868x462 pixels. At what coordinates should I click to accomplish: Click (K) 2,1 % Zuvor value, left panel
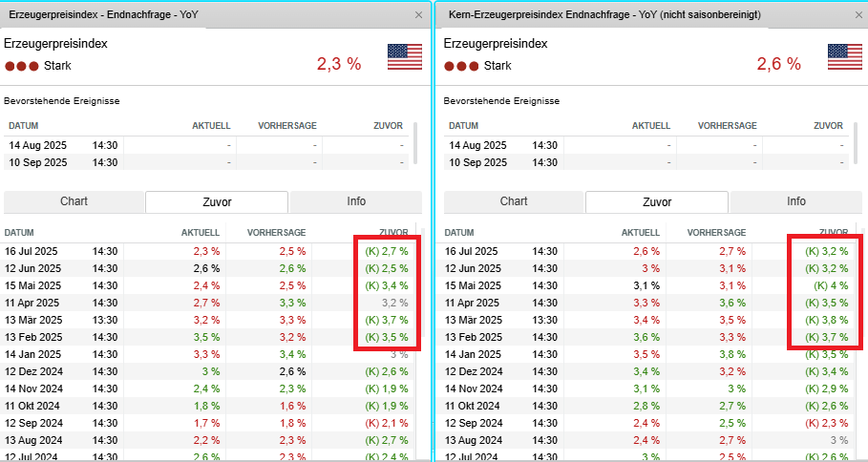coord(387,423)
